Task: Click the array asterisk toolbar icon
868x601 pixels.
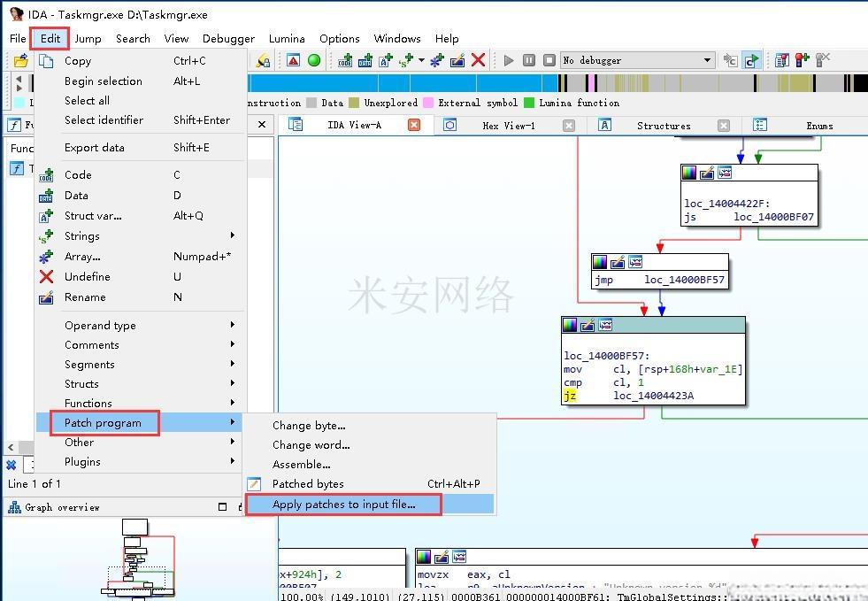Action: coord(437,60)
